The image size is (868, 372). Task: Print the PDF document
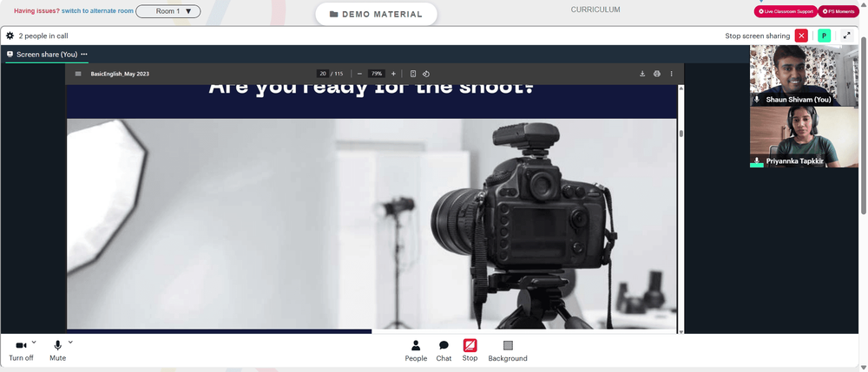click(657, 74)
